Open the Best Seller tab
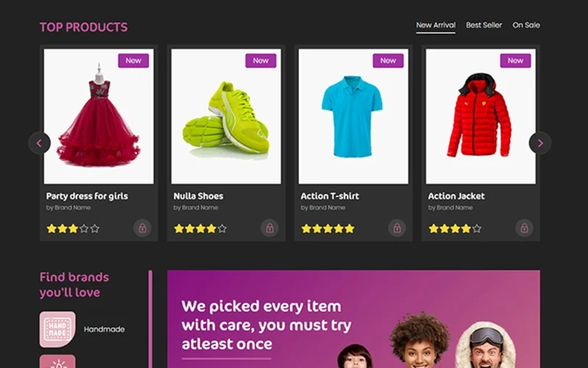This screenshot has height=368, width=588. click(x=484, y=25)
